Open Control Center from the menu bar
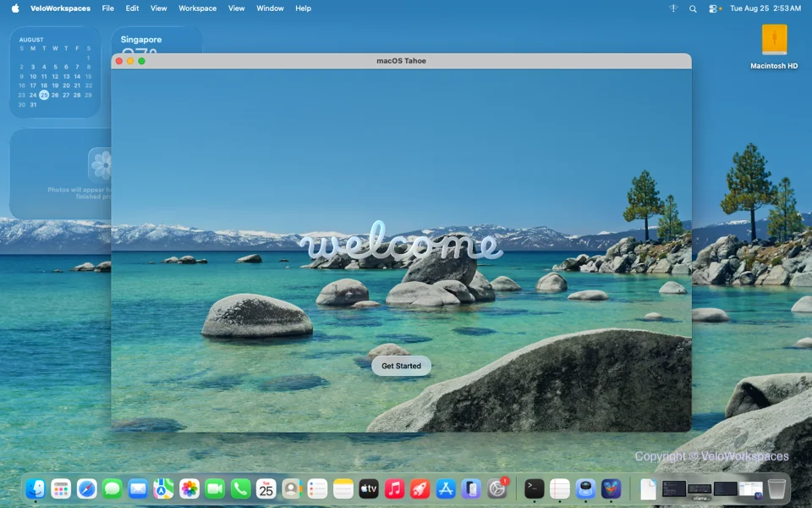Screen dimensions: 812x508 coord(713,8)
